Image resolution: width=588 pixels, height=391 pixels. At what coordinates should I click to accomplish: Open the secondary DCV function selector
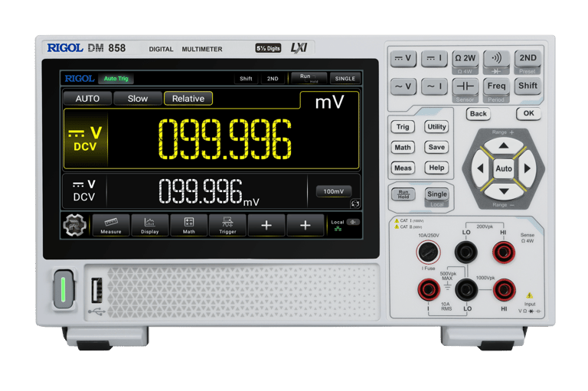(x=84, y=191)
